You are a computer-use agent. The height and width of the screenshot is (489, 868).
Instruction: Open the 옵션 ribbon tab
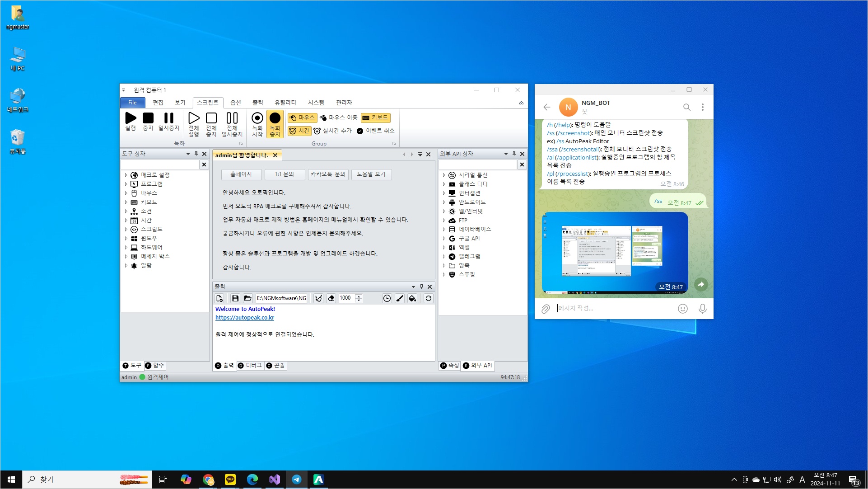[x=236, y=103]
